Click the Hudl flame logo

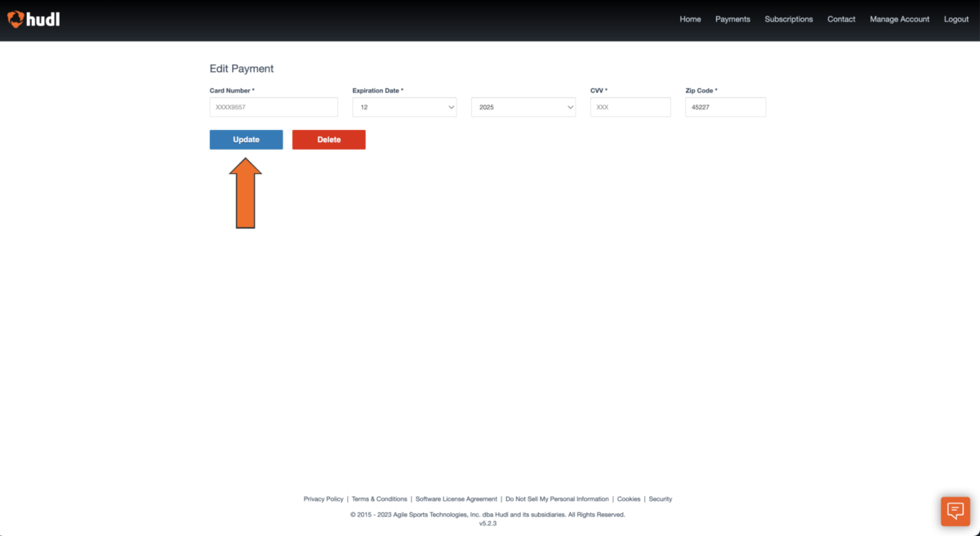tap(15, 19)
